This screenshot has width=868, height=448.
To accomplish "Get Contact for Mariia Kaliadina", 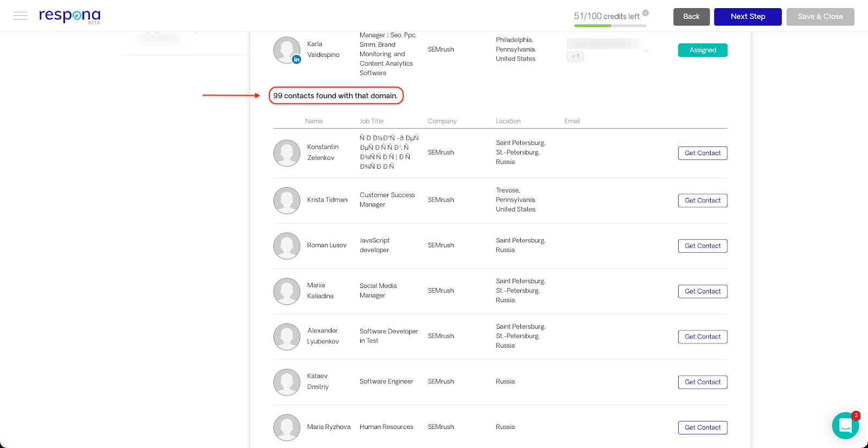I will coord(703,291).
